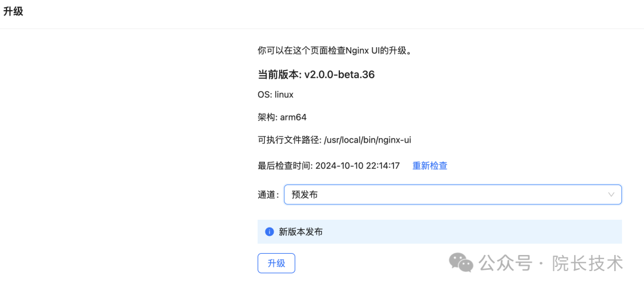Open the 通道 channel dropdown showing 预发布
644x289 pixels.
pyautogui.click(x=453, y=195)
